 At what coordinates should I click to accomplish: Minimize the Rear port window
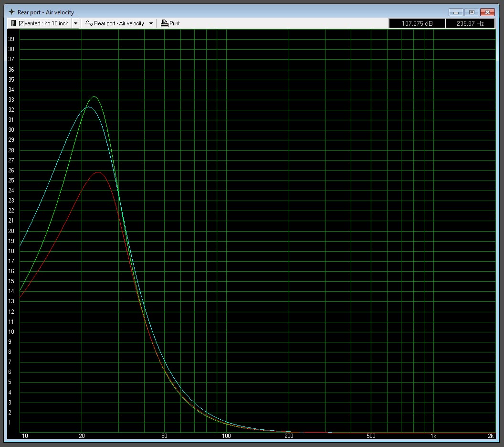(456, 12)
